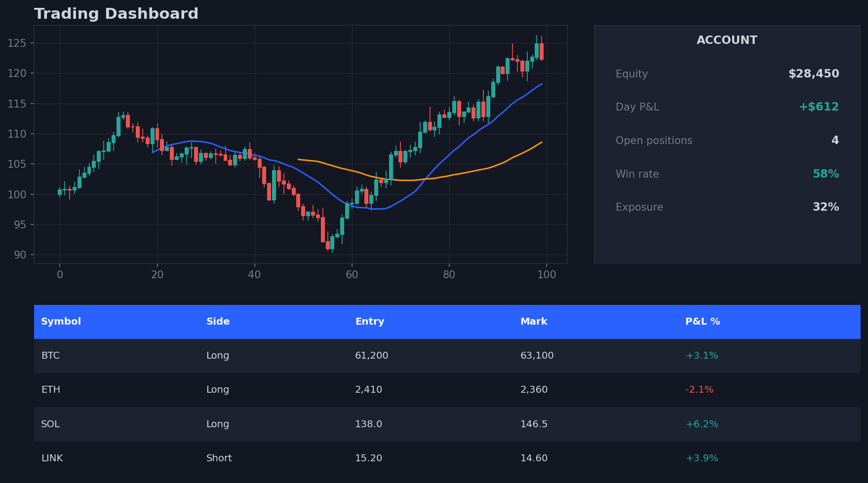Click the 95 y-axis tick label
The width and height of the screenshot is (868, 483).
click(x=20, y=225)
